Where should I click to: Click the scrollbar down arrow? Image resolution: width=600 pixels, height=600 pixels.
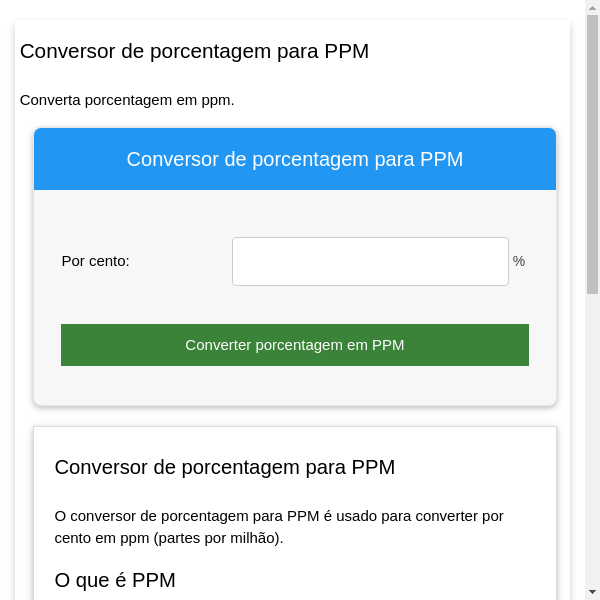[x=592, y=592]
